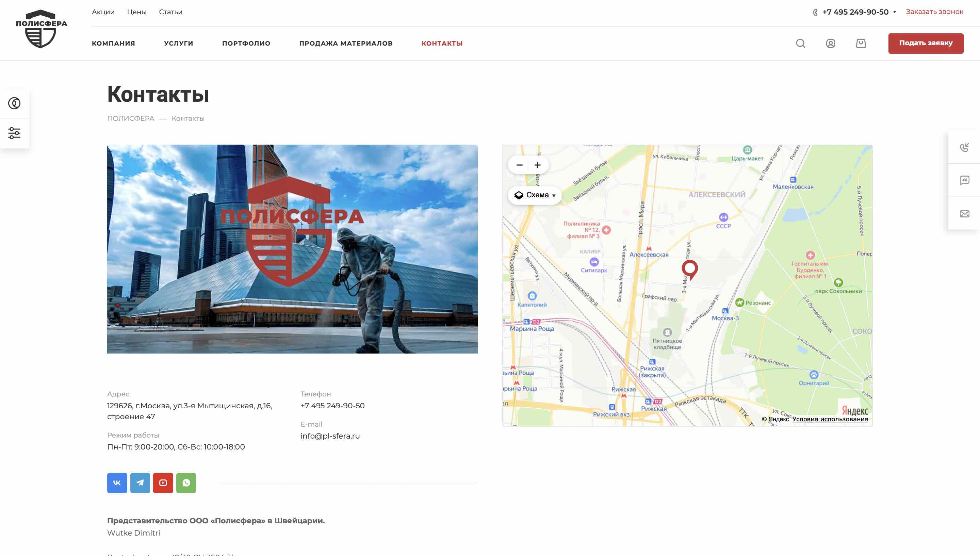Viewport: 980px width, 556px height.
Task: Click the Заказать звонок link
Action: tap(934, 12)
